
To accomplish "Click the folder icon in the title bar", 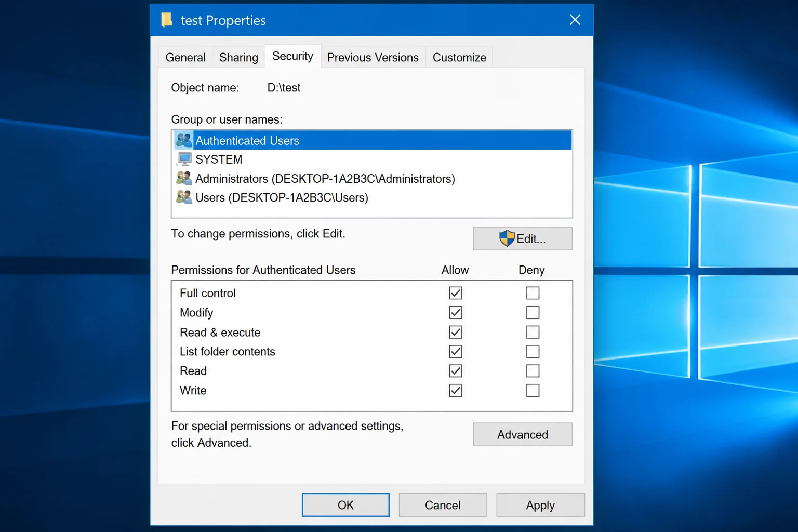I will pyautogui.click(x=166, y=20).
